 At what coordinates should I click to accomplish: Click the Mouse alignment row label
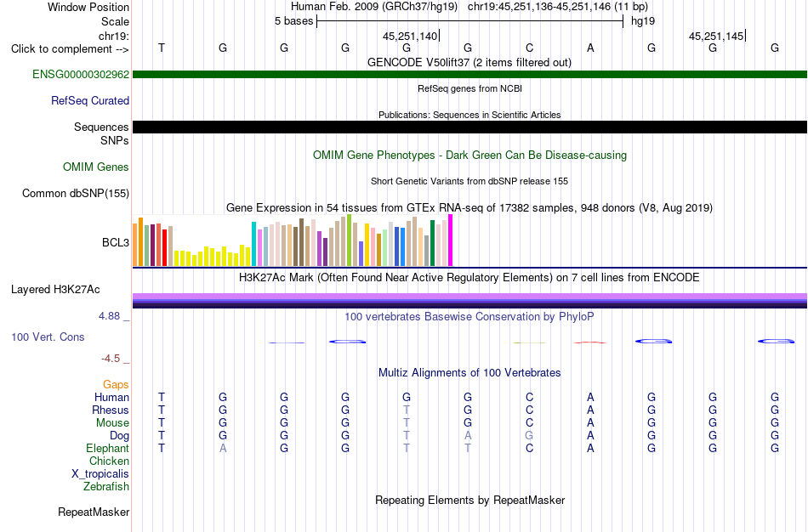112,423
